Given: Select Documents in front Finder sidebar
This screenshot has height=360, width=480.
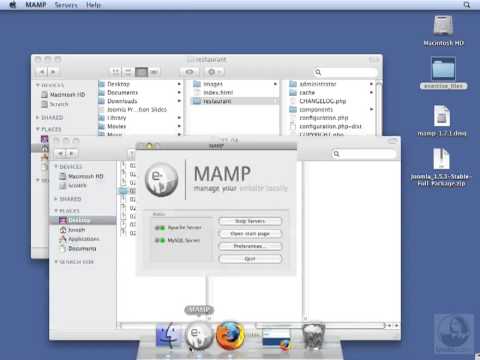Looking at the screenshot, I should (78, 249).
